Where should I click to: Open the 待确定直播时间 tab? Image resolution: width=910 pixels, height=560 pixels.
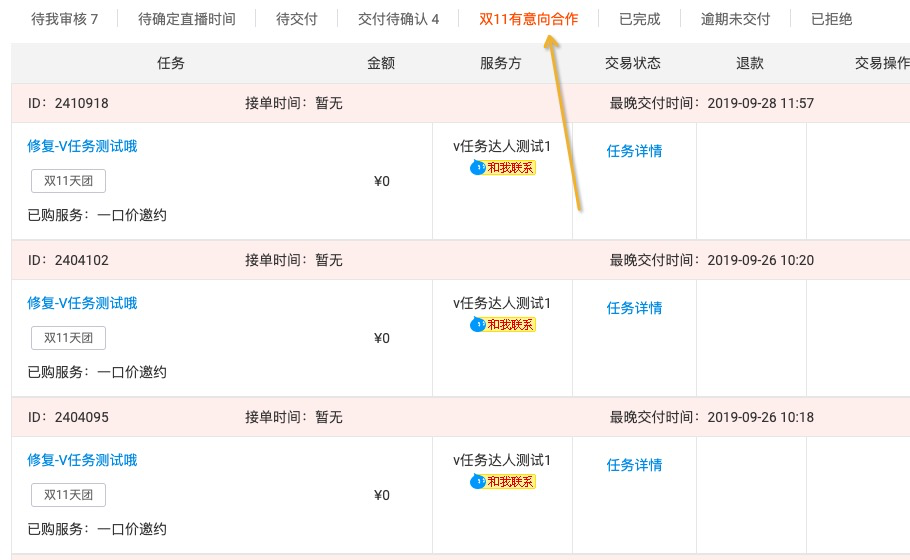point(187,19)
